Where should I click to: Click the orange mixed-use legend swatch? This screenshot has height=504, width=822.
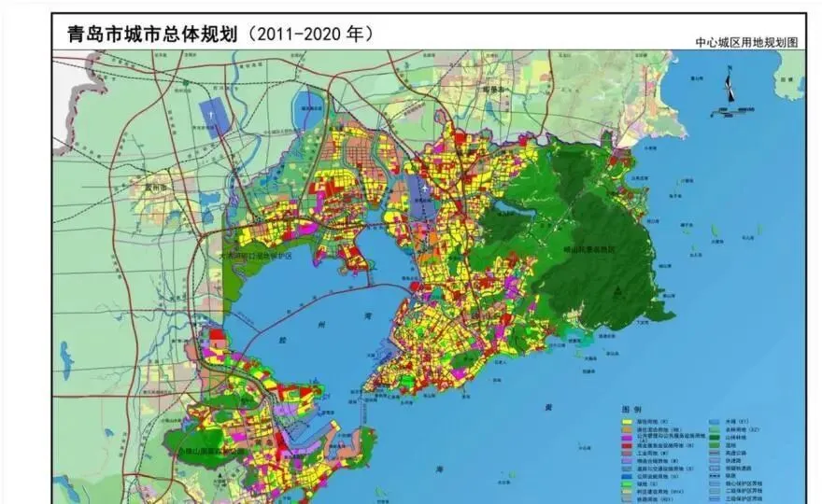(x=627, y=429)
